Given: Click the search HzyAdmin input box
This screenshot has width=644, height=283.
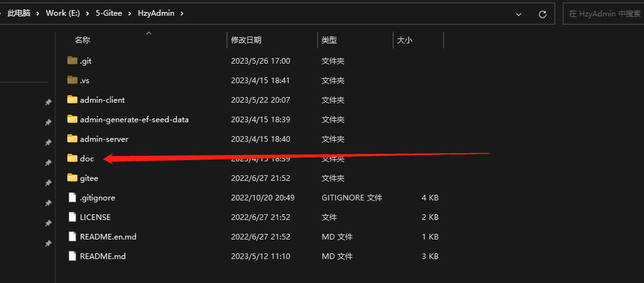Looking at the screenshot, I should (x=604, y=13).
